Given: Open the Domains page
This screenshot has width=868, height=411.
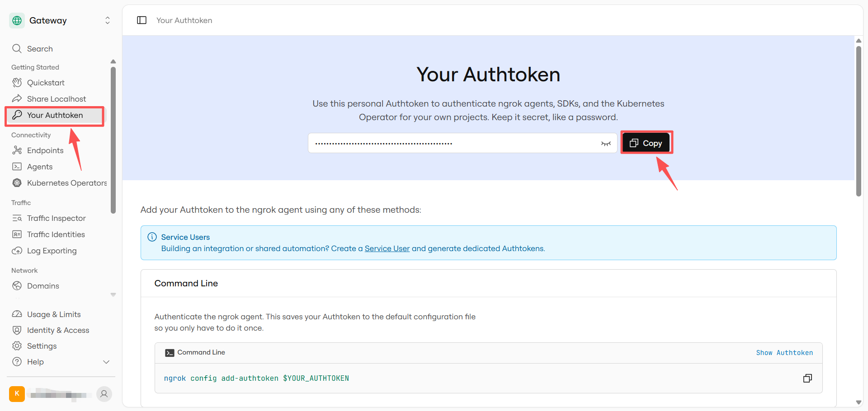Looking at the screenshot, I should pos(43,286).
